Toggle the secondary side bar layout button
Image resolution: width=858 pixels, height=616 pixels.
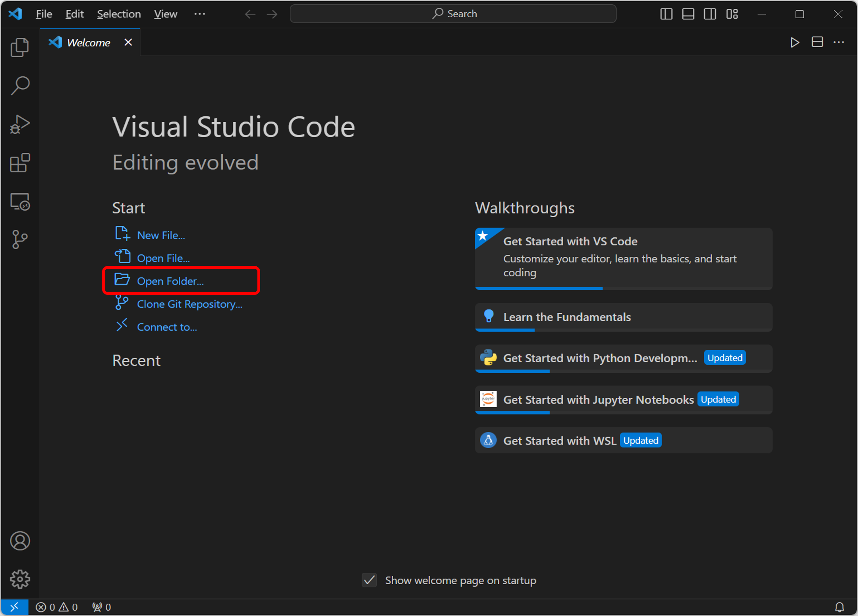710,14
